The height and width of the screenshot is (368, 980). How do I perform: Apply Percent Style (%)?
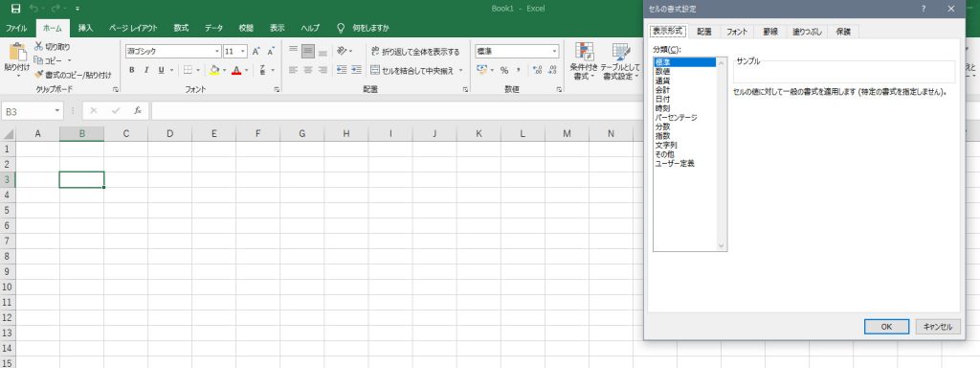tap(503, 70)
